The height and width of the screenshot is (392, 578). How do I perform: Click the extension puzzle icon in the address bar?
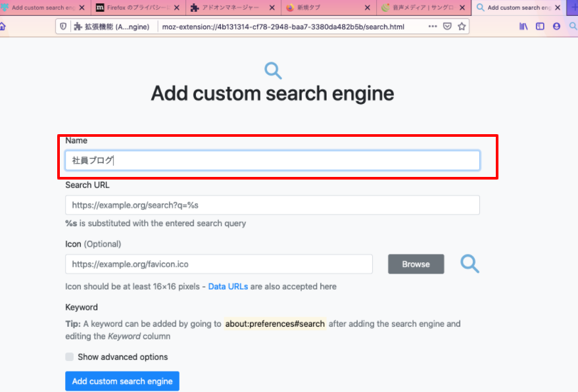78,27
